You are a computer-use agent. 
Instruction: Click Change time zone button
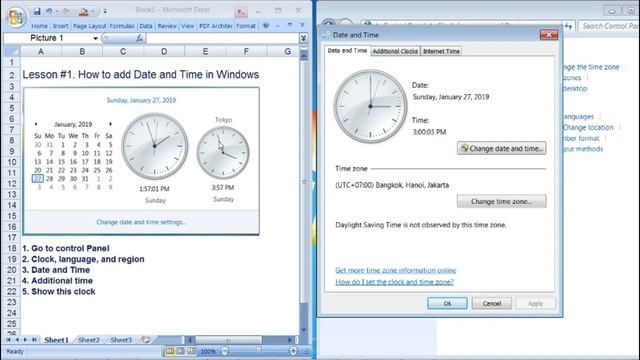click(x=502, y=201)
